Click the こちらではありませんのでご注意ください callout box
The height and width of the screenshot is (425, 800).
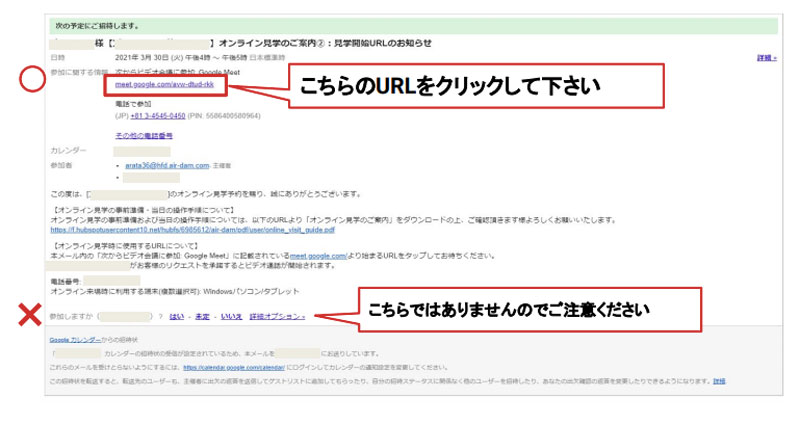point(515,308)
